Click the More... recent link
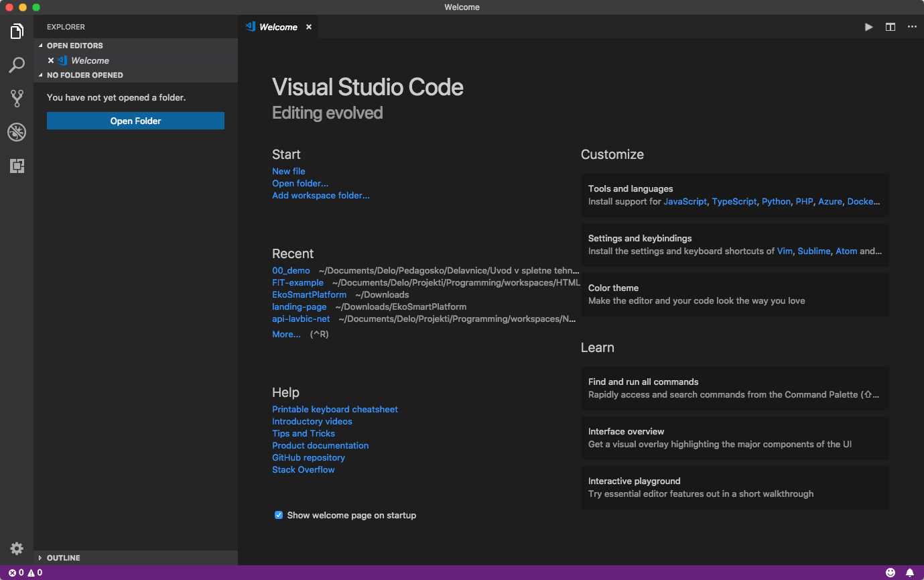 [286, 334]
